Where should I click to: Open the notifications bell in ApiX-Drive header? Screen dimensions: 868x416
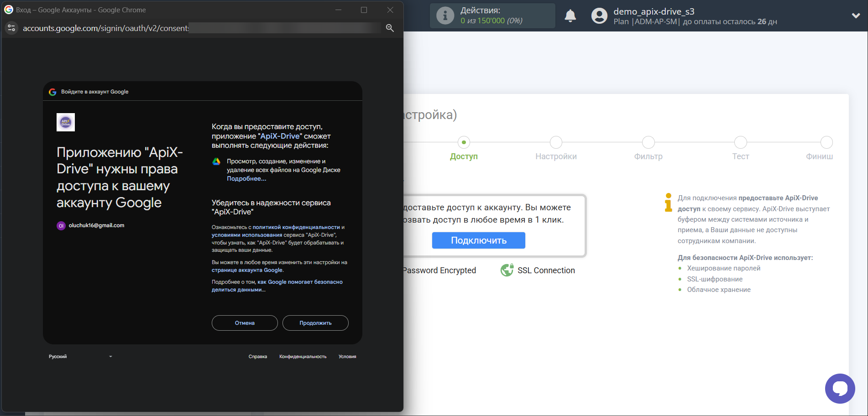[x=570, y=16]
